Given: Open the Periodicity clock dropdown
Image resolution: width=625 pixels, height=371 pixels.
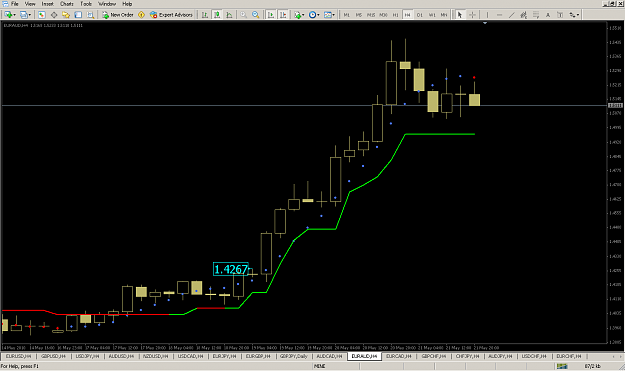Looking at the screenshot, I should tap(314, 15).
